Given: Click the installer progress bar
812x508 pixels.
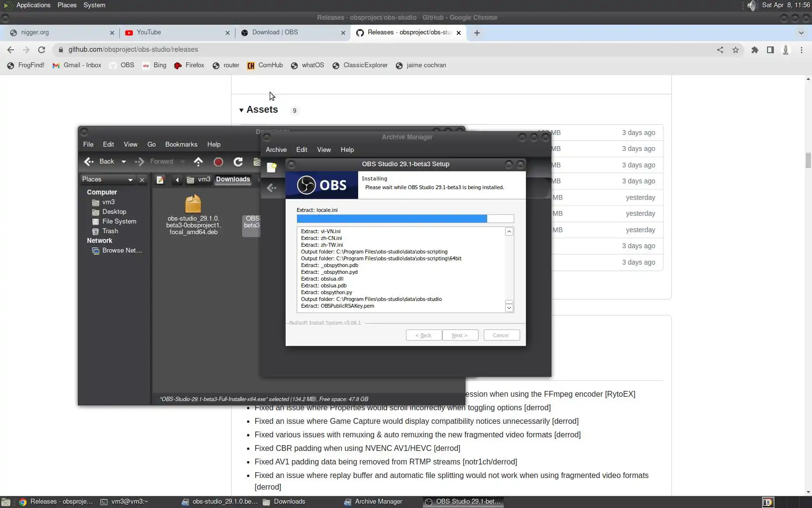Looking at the screenshot, I should 405,219.
